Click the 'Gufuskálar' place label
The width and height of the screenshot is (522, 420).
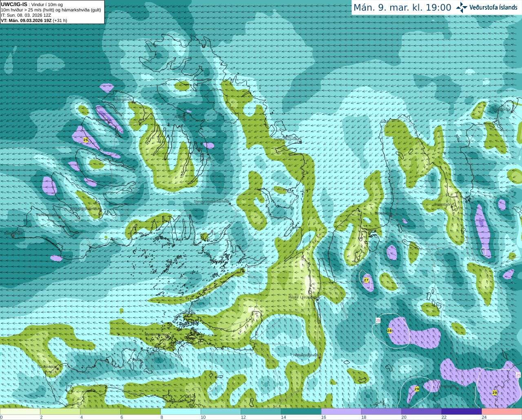tap(48, 366)
